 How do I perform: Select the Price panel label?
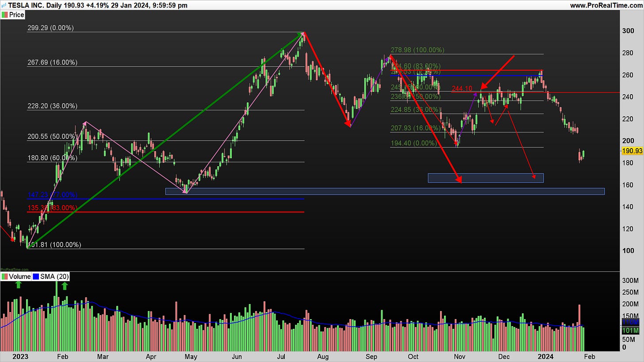(x=17, y=15)
